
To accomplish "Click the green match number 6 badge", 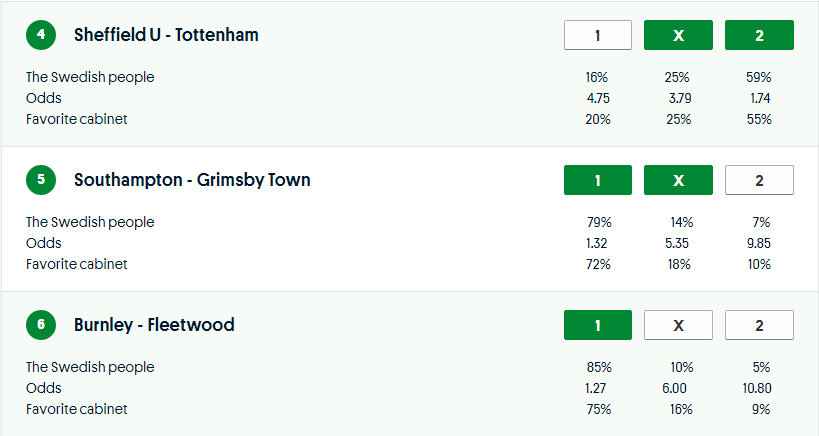I will 41,326.
